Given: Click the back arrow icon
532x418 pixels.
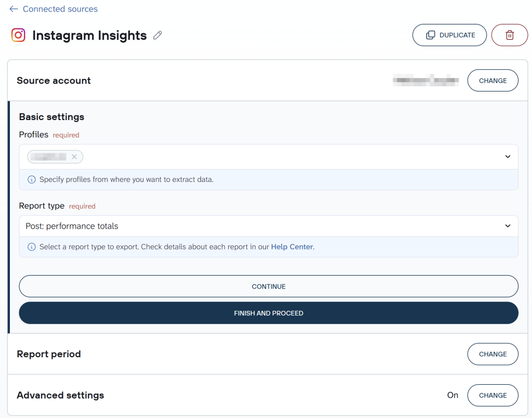Looking at the screenshot, I should 14,9.
